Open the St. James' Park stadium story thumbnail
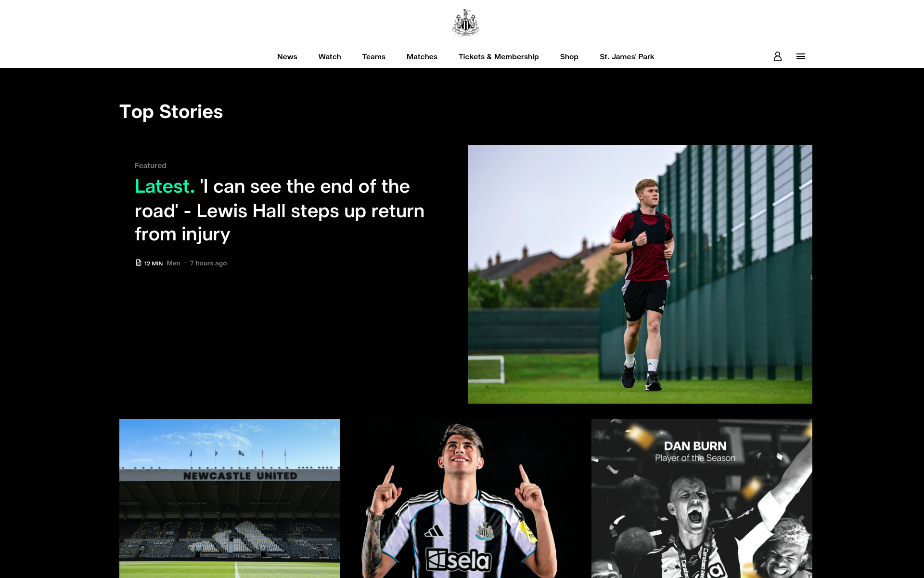The width and height of the screenshot is (924, 578). tap(230, 499)
